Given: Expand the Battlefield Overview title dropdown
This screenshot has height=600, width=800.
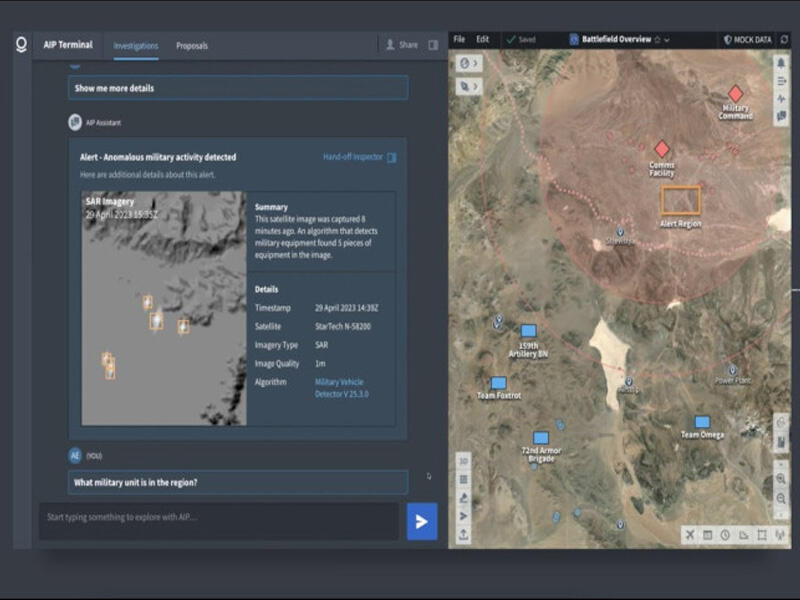Looking at the screenshot, I should (667, 40).
